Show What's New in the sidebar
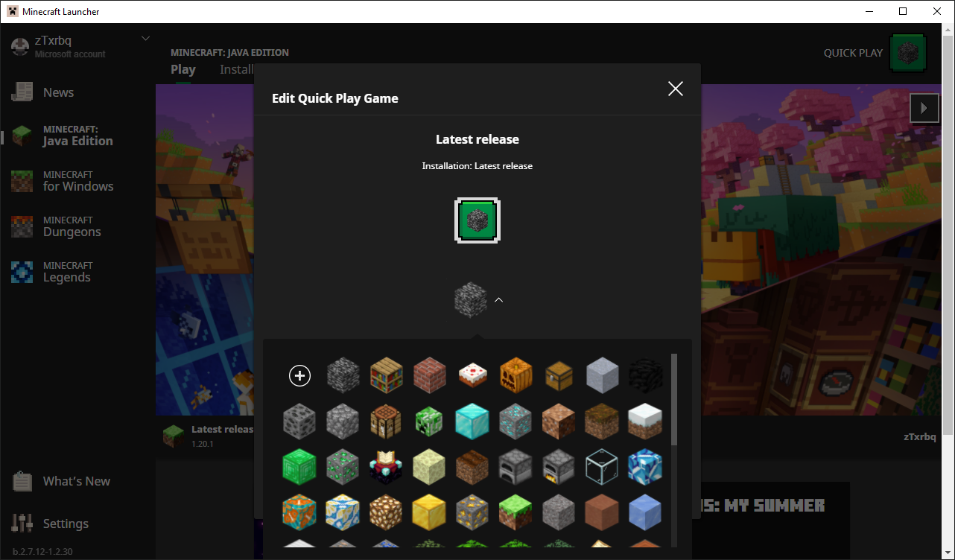955x560 pixels. click(77, 481)
